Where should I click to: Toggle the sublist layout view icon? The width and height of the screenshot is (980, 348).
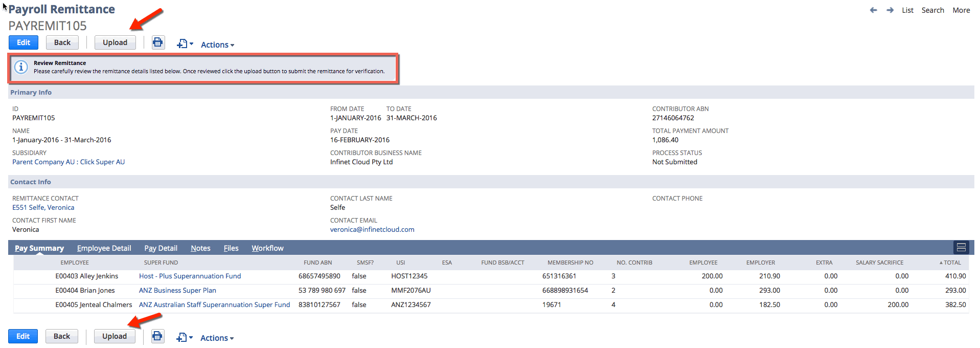coord(961,248)
